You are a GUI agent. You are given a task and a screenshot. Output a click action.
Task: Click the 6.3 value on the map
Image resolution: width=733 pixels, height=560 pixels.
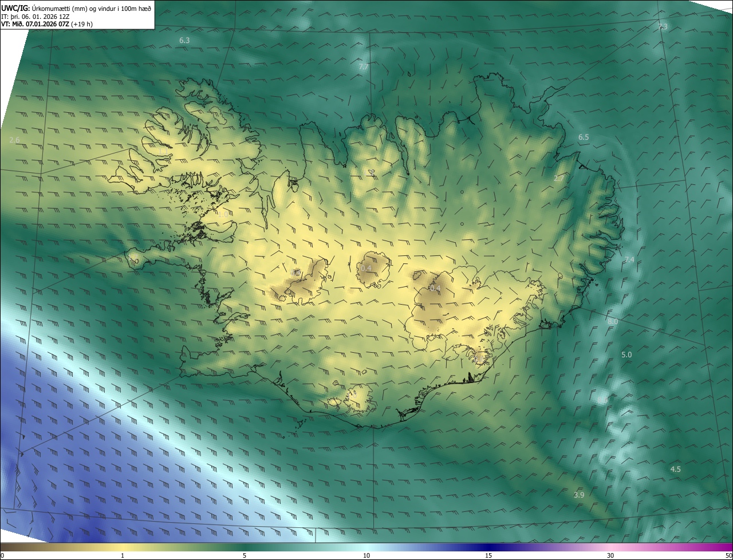184,41
